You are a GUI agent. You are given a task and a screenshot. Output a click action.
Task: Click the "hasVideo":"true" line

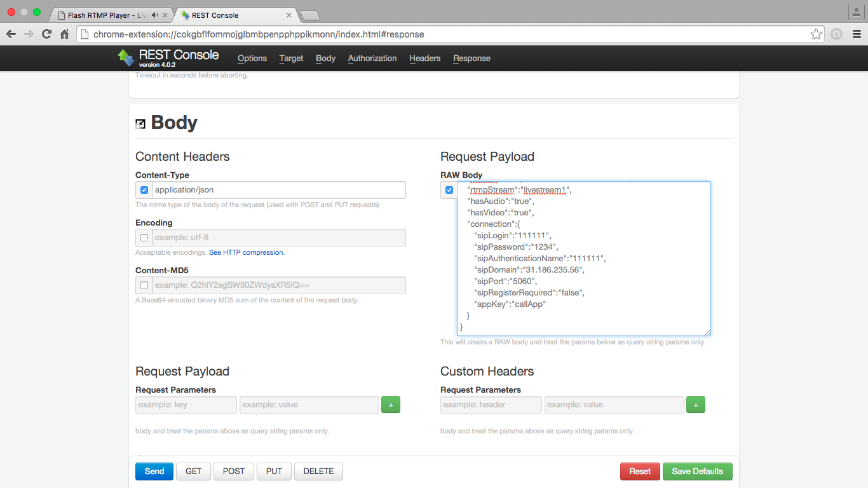click(500, 213)
